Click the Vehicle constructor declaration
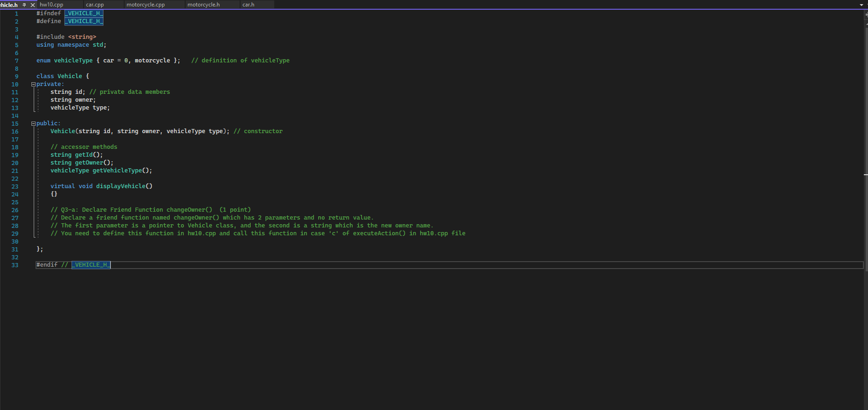This screenshot has height=410, width=868. click(140, 131)
